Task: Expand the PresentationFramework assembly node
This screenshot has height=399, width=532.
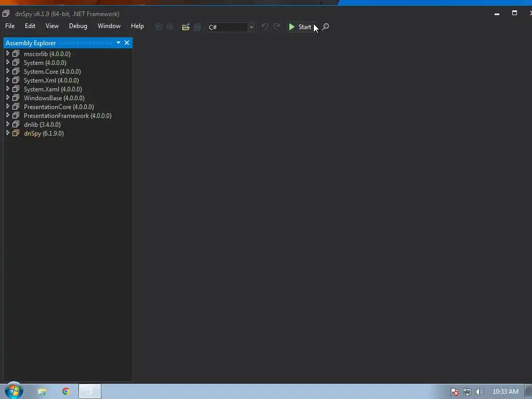Action: point(7,115)
